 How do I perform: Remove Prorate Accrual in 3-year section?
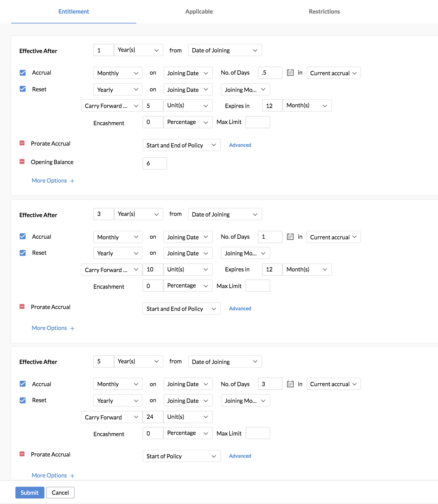click(x=22, y=307)
